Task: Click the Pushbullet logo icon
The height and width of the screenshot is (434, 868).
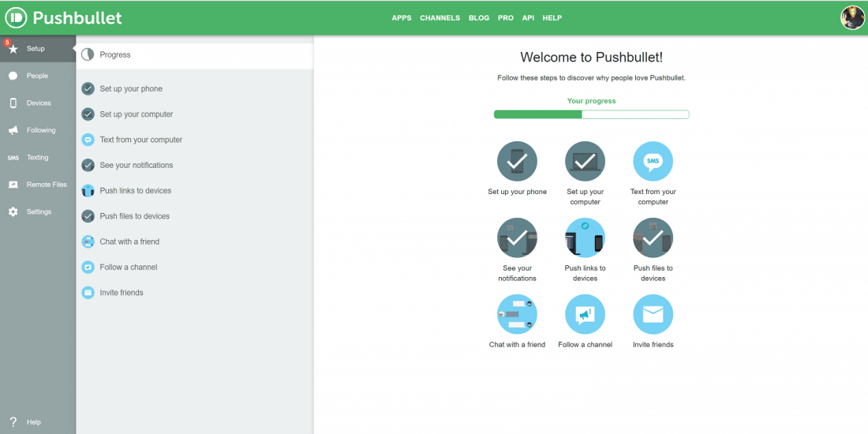Action: 17,17
